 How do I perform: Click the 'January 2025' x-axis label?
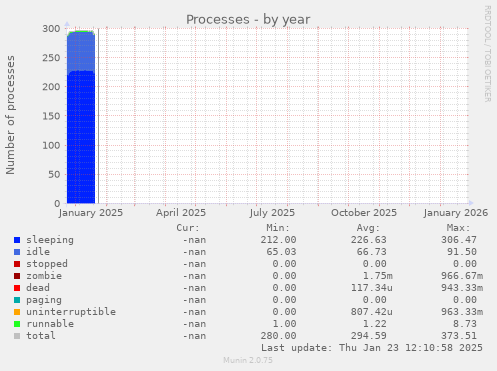point(91,213)
